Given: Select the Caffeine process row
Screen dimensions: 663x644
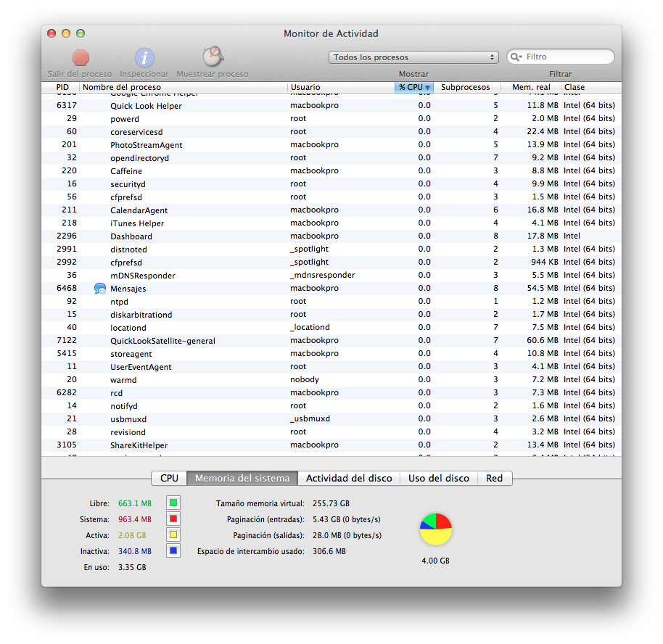Looking at the screenshot, I should click(x=331, y=171).
